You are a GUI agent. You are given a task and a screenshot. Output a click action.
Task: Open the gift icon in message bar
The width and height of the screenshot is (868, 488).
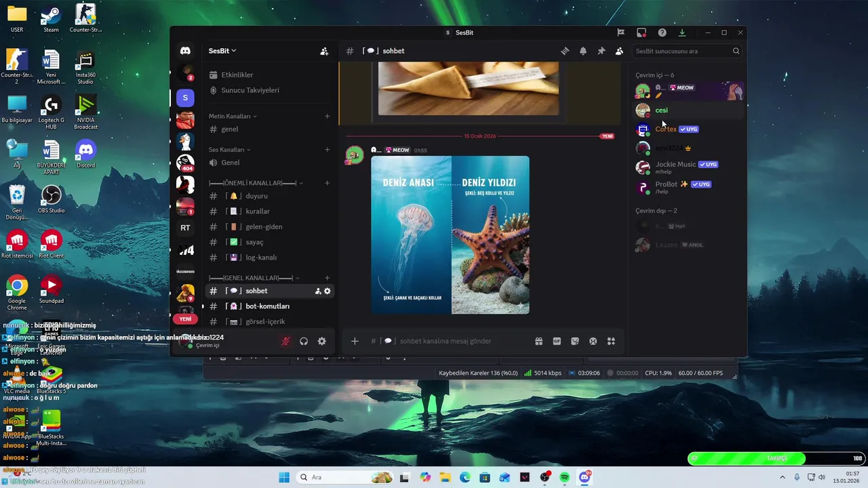coord(538,341)
